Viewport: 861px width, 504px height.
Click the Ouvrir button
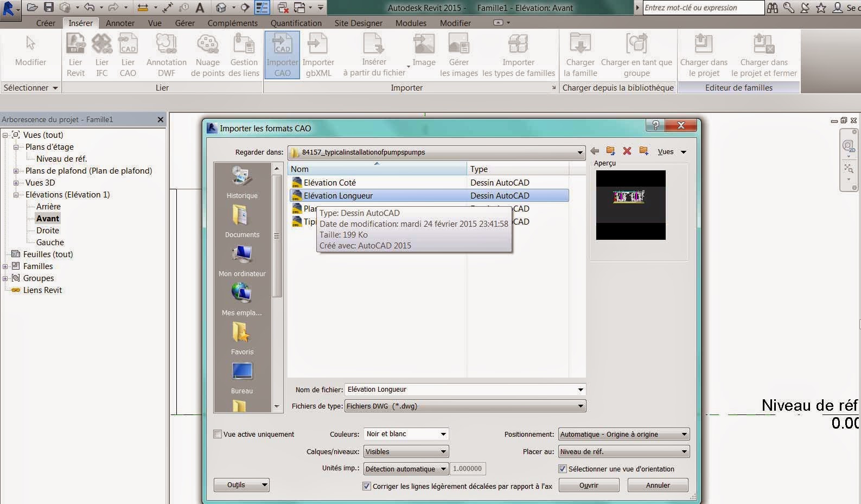click(x=589, y=485)
